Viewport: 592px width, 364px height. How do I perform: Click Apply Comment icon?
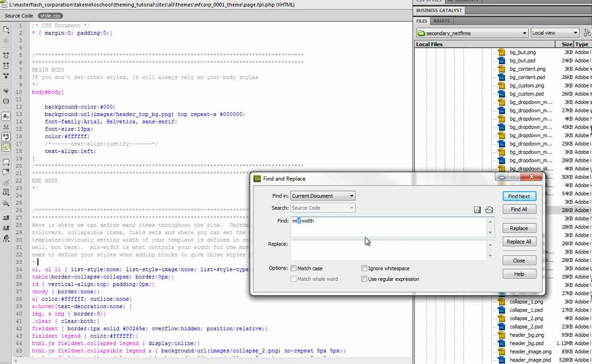6,162
